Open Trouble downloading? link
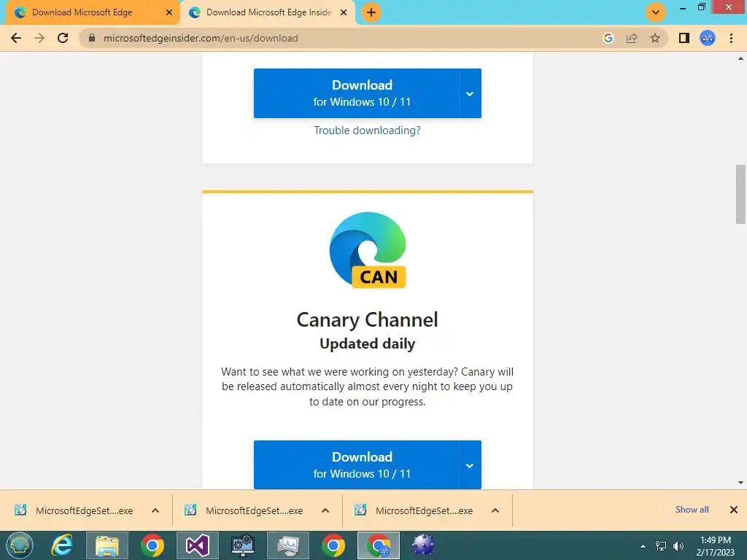 point(368,131)
